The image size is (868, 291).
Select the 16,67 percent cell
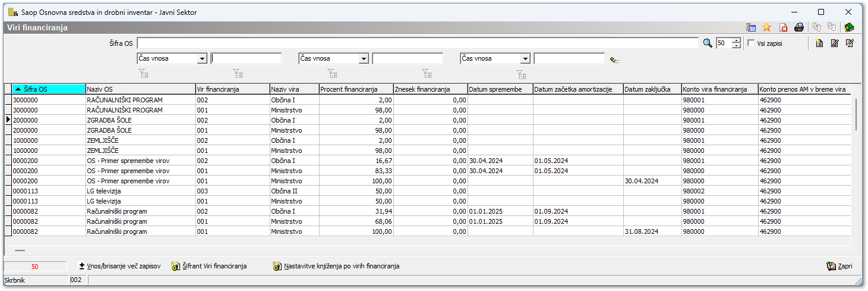[356, 160]
